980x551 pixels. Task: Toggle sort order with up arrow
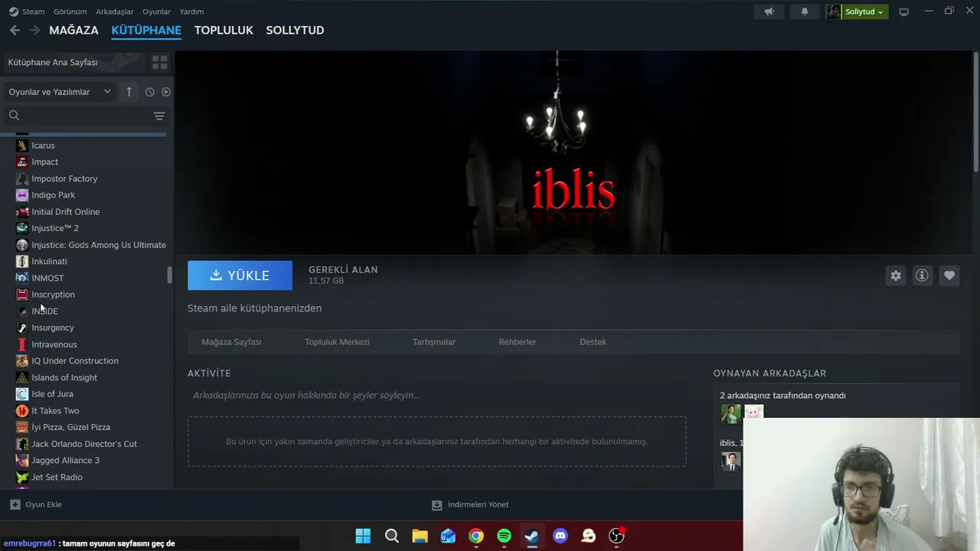click(129, 92)
